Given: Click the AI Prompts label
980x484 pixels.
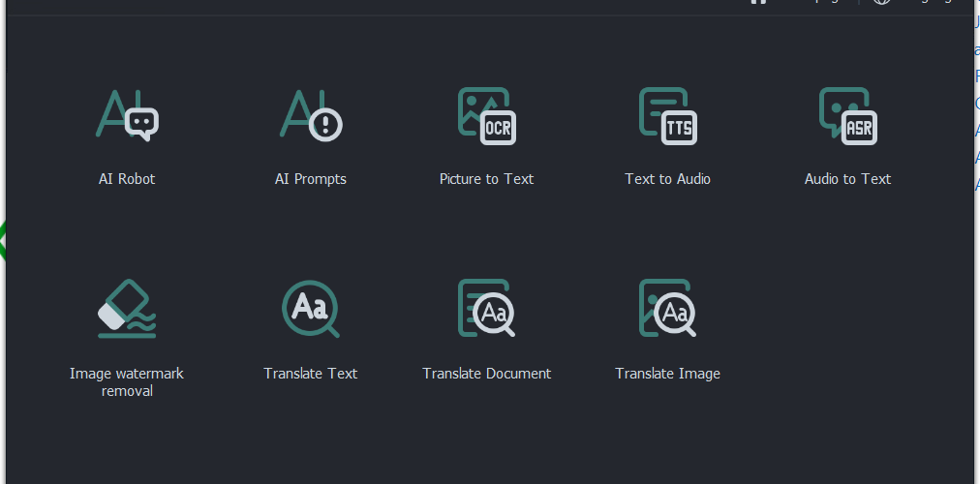Looking at the screenshot, I should (311, 179).
